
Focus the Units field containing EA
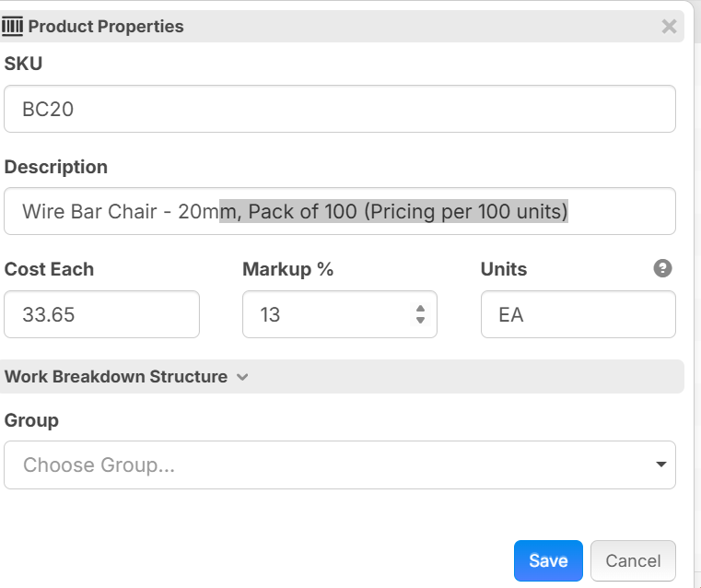point(578,314)
